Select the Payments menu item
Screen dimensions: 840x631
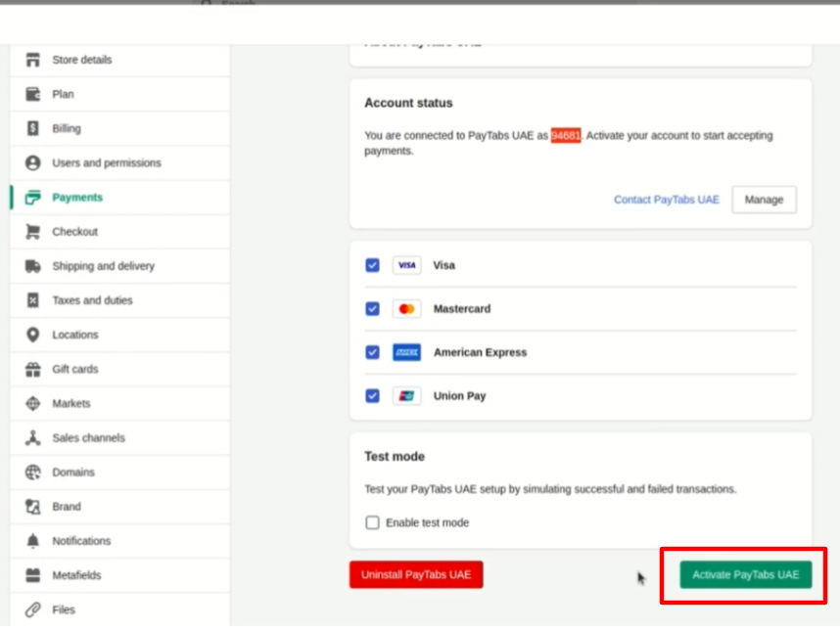pyautogui.click(x=120, y=198)
